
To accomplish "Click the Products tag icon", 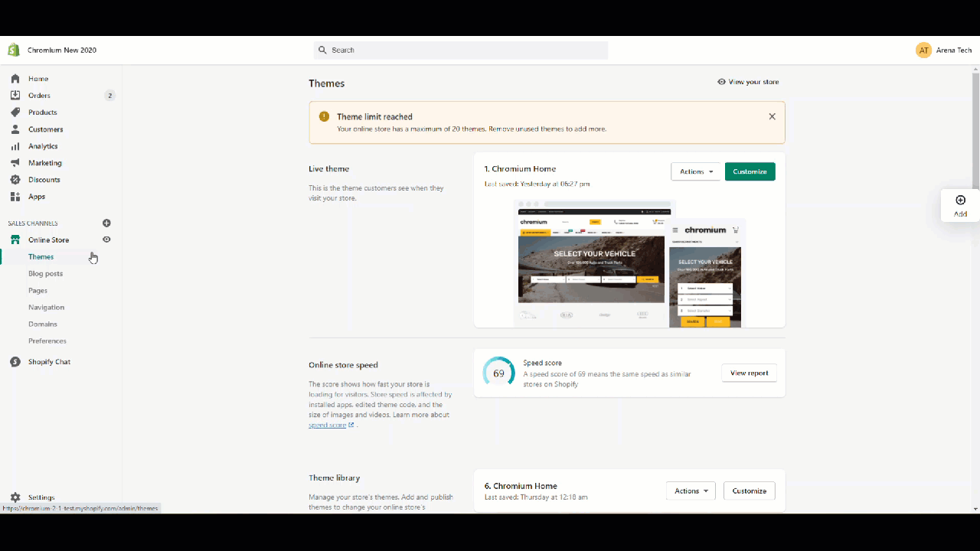I will pos(15,112).
